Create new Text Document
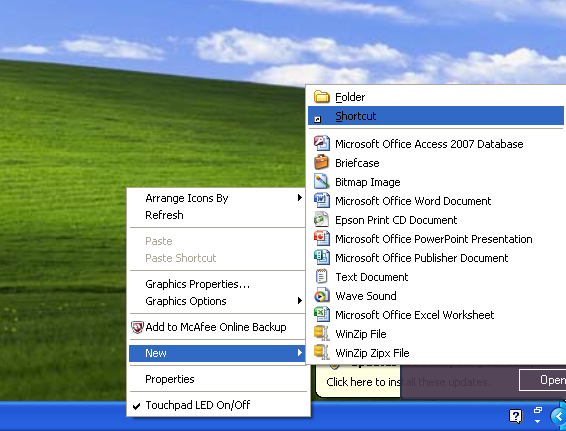Viewport: 566px width, 431px height. [x=436, y=277]
